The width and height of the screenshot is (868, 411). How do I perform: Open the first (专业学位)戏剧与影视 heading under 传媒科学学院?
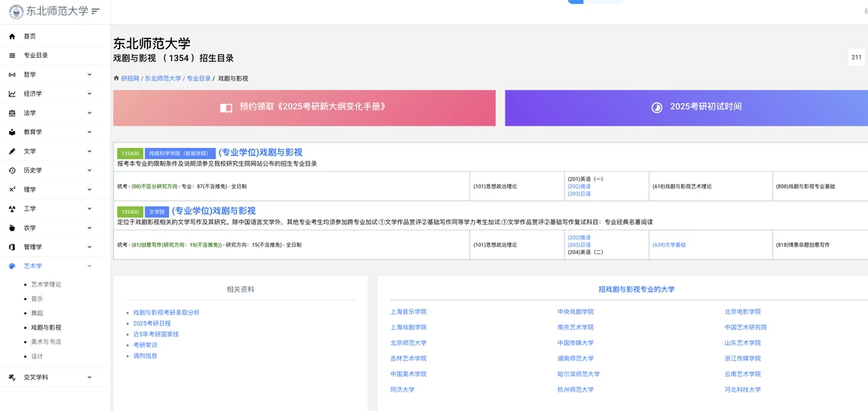[x=260, y=152]
